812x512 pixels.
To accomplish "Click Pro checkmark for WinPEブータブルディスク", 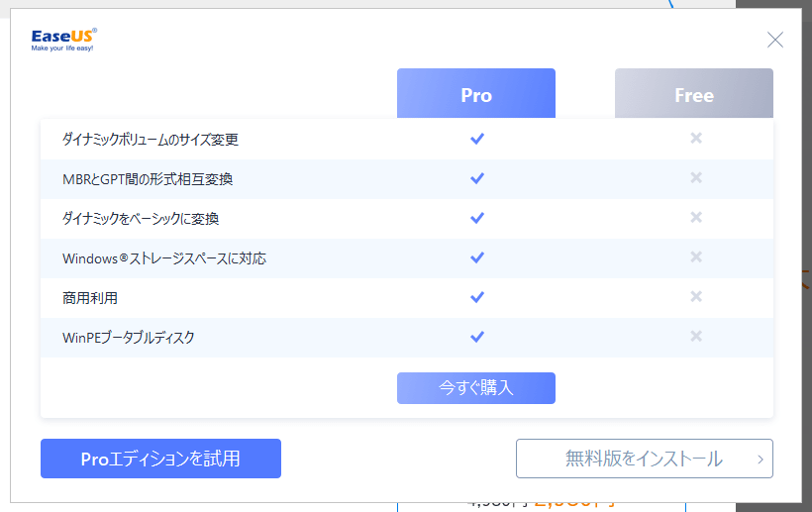I will tap(477, 337).
